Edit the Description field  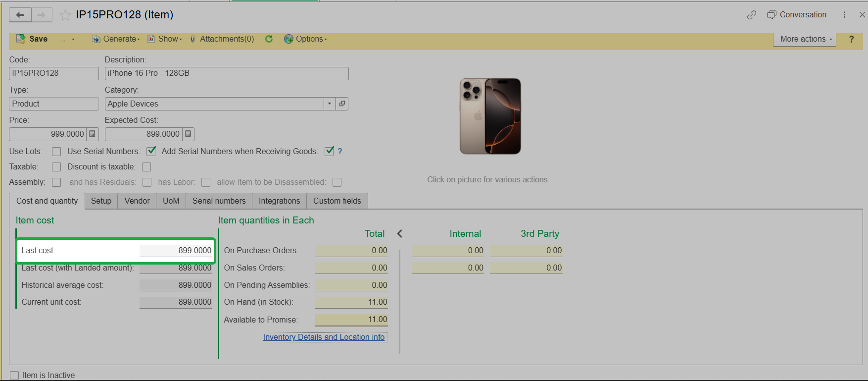click(227, 73)
